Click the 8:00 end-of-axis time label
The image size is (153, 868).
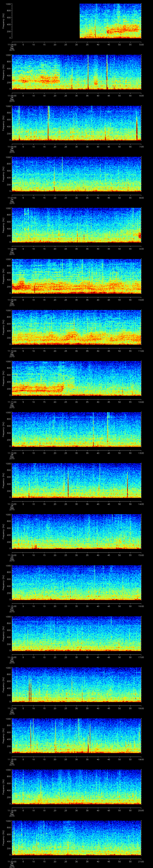(x=141, y=198)
